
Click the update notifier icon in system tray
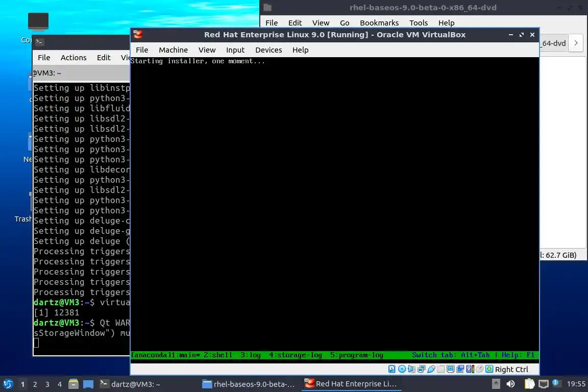[x=556, y=383]
